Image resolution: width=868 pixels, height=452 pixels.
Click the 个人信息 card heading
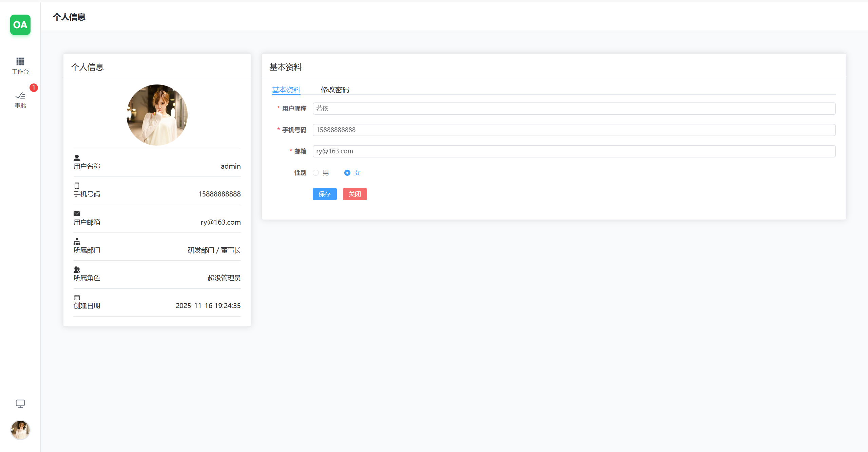(88, 67)
